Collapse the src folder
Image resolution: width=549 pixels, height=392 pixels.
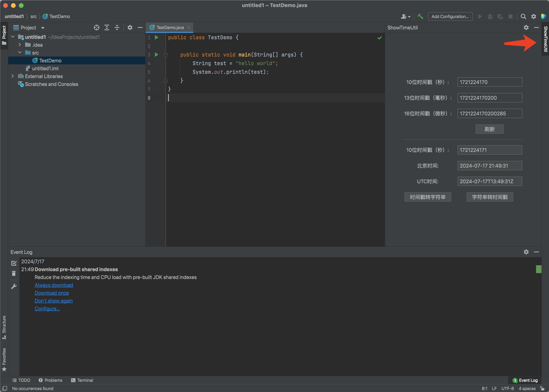point(20,53)
